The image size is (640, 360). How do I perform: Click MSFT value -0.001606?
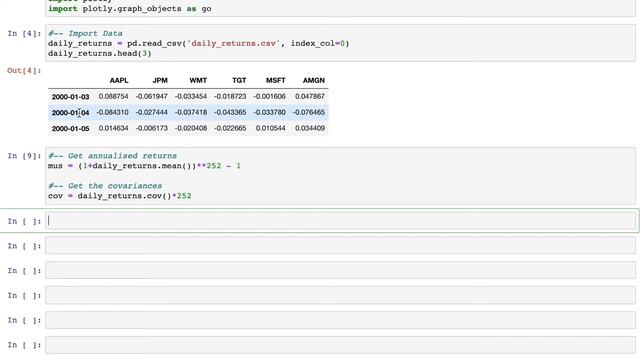pyautogui.click(x=269, y=96)
